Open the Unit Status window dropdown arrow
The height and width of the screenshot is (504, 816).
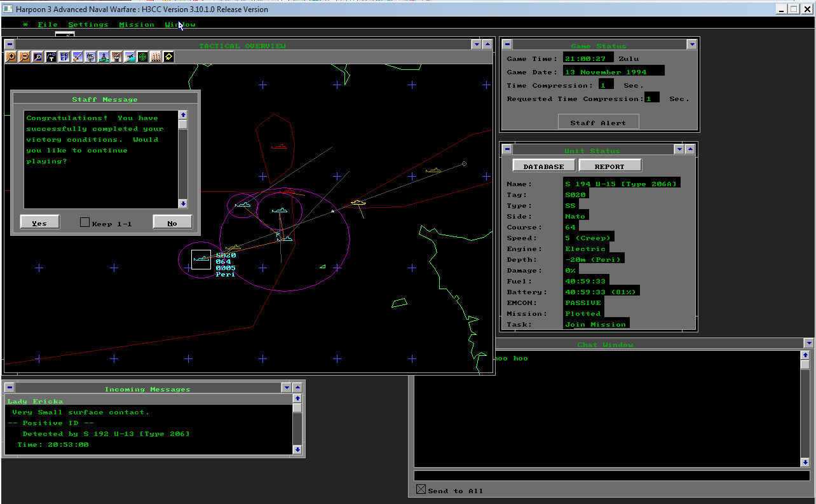[x=679, y=149]
